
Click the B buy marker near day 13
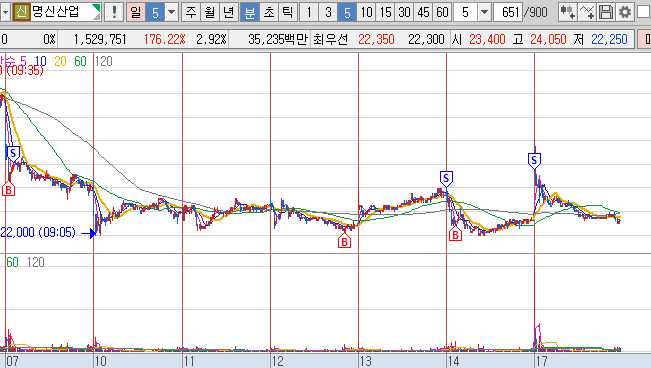(x=344, y=241)
